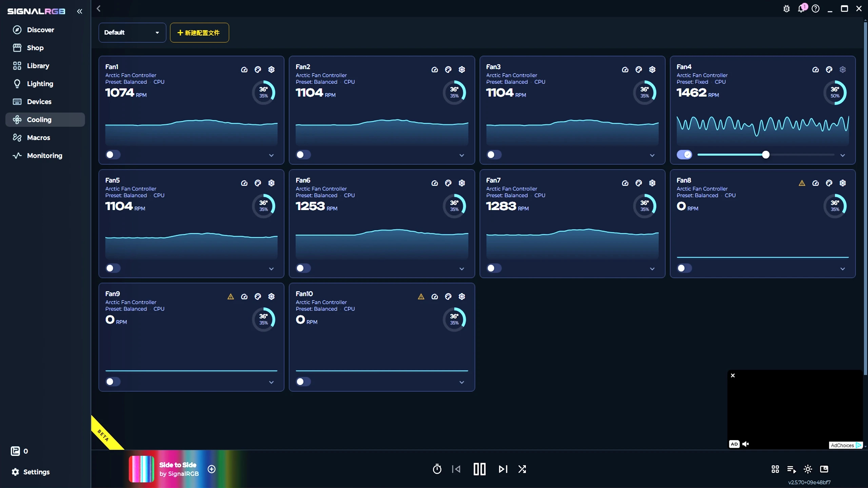The width and height of the screenshot is (868, 488).
Task: Click Fan7 palette icon
Action: pyautogui.click(x=638, y=183)
